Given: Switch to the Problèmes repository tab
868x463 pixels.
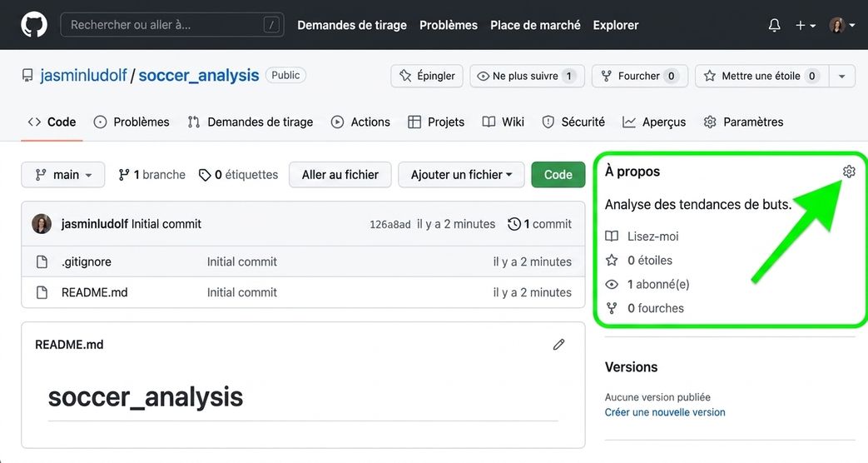Looking at the screenshot, I should tap(131, 122).
